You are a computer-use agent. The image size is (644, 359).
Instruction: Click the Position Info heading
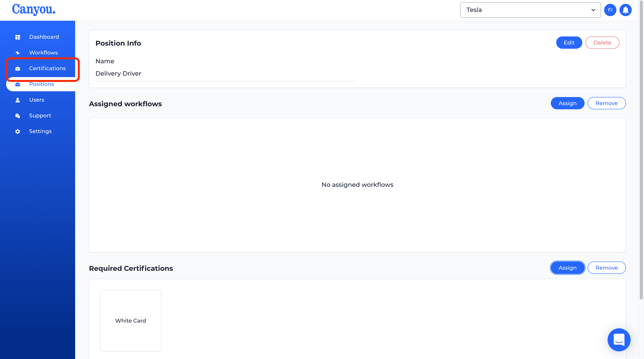tap(118, 43)
